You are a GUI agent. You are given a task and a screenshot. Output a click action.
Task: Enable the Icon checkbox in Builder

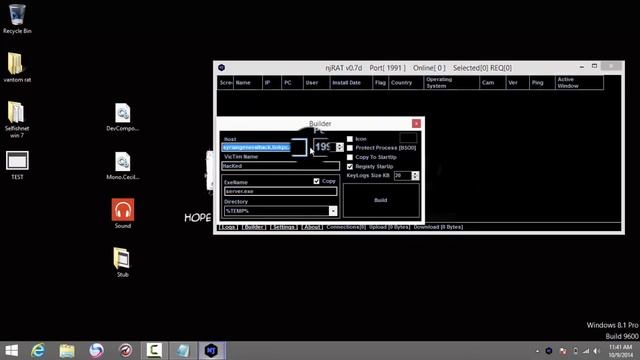(x=350, y=139)
